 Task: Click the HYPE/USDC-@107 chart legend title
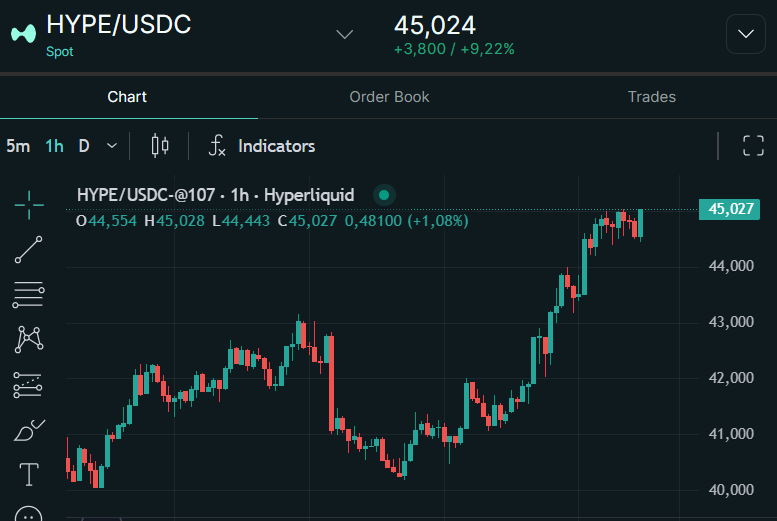point(216,195)
